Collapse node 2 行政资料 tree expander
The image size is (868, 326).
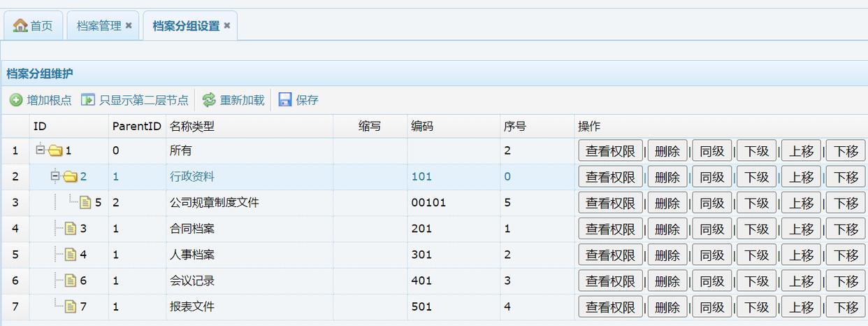[55, 176]
